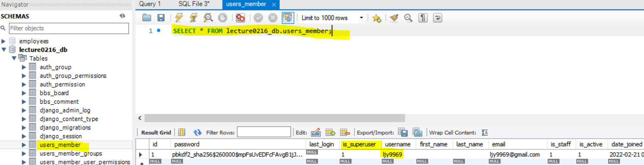
Task: Select django_content_type table
Action: point(69,119)
